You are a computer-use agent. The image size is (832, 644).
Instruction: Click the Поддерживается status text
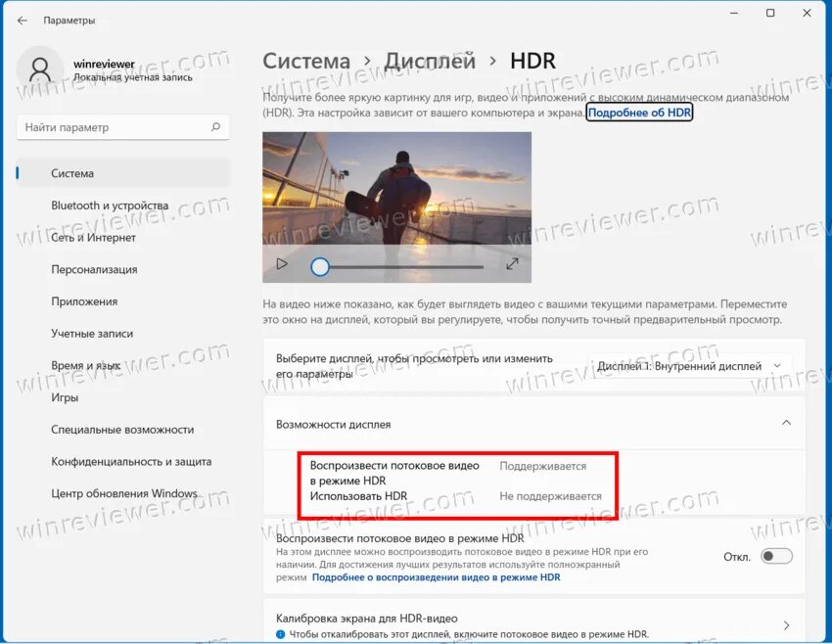pos(543,466)
